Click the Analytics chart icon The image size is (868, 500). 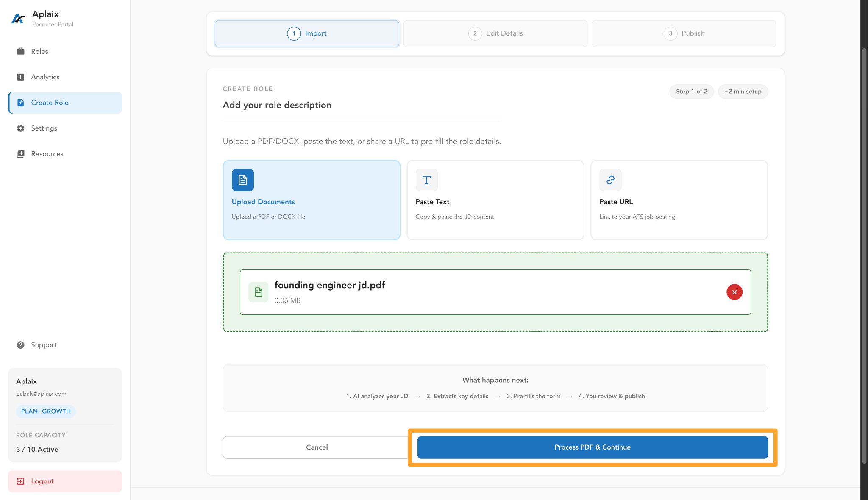(x=20, y=77)
